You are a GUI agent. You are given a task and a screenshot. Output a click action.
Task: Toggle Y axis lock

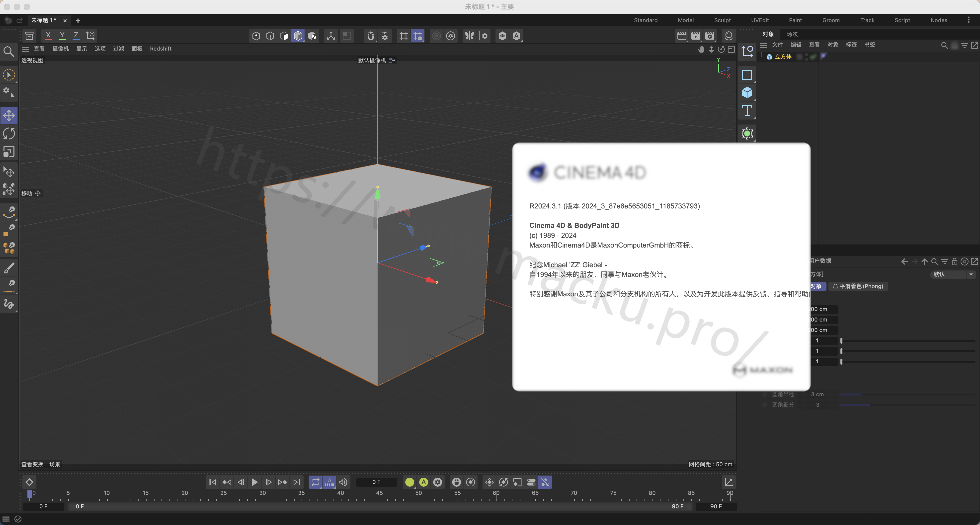point(62,36)
